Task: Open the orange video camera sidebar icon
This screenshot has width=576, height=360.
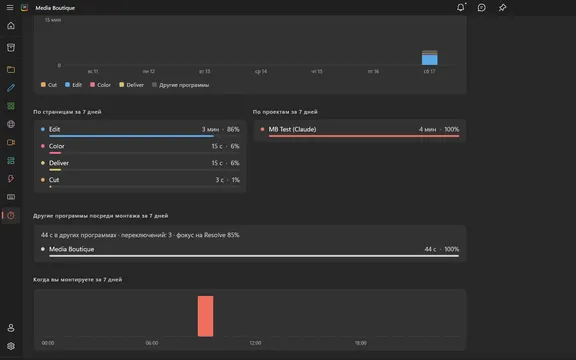Action: tap(11, 143)
